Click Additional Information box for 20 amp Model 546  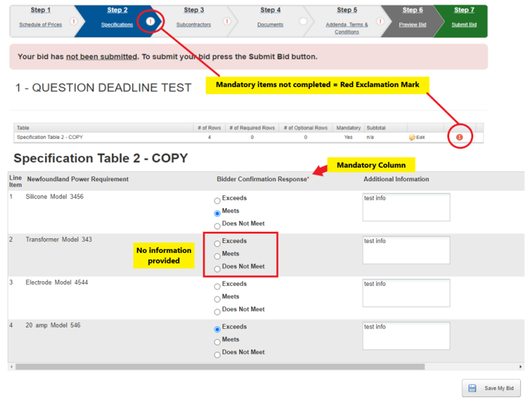tap(406, 336)
